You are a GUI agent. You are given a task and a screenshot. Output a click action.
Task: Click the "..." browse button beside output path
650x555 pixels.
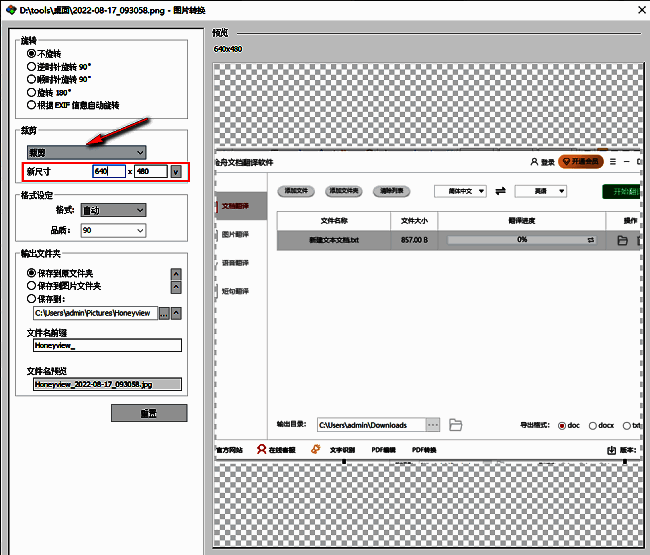click(164, 313)
